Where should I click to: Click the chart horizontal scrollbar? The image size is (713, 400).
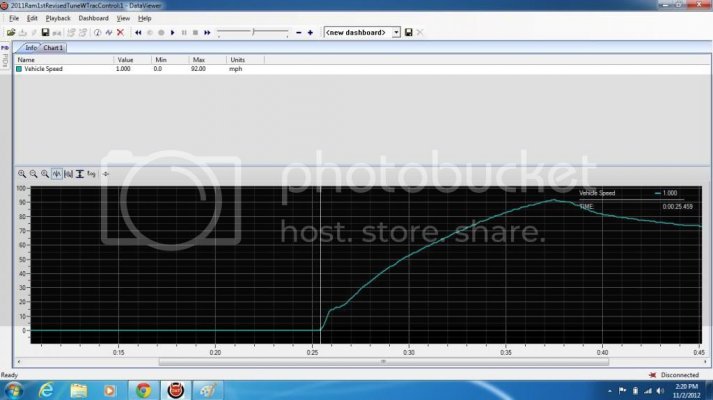pyautogui.click(x=383, y=362)
